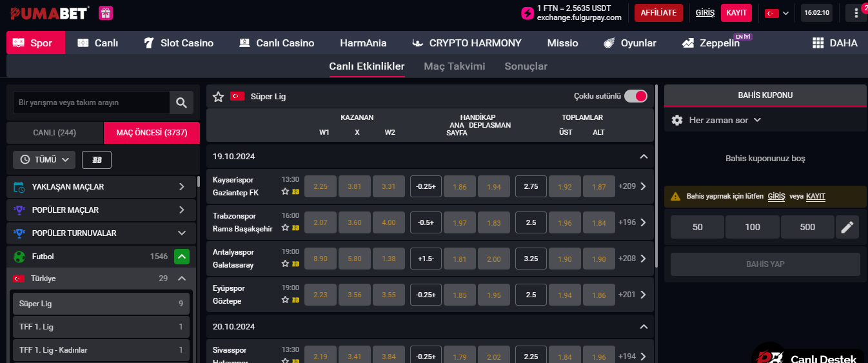The height and width of the screenshot is (363, 868).
Task: Open +209 more markets for Kayserispor
Action: [x=632, y=186]
